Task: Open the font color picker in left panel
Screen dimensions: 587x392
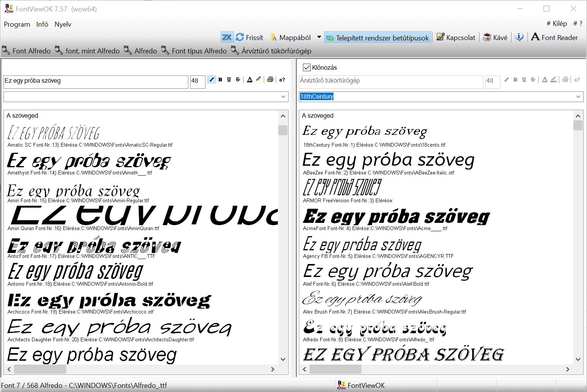Action: [250, 80]
